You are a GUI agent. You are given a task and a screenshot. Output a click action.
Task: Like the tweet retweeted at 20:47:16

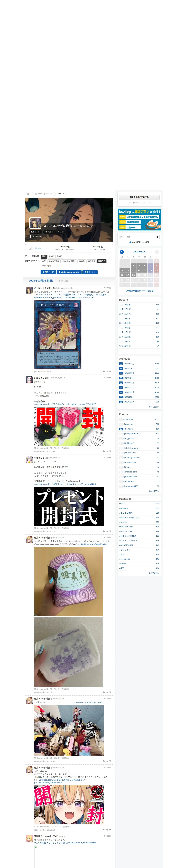110,451
